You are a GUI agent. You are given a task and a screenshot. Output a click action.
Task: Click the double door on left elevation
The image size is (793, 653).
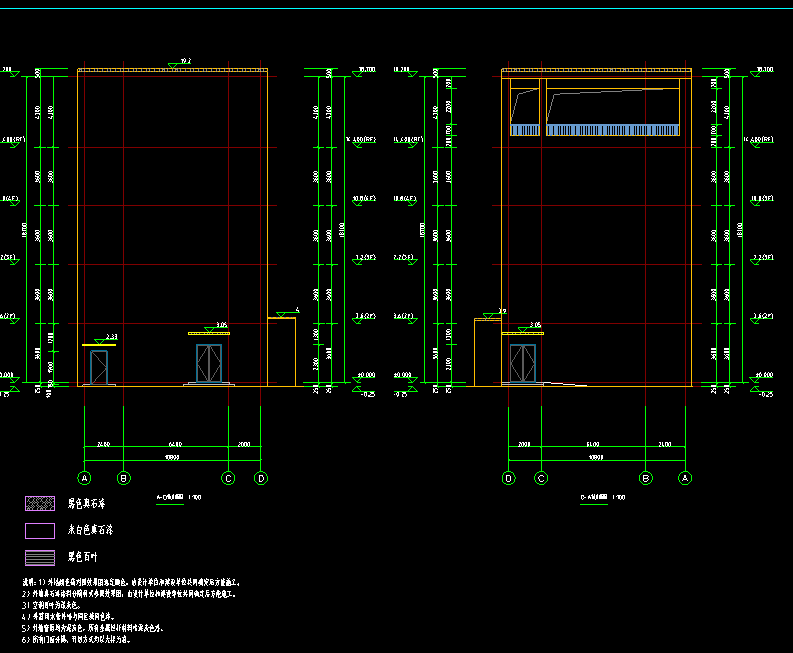(209, 363)
